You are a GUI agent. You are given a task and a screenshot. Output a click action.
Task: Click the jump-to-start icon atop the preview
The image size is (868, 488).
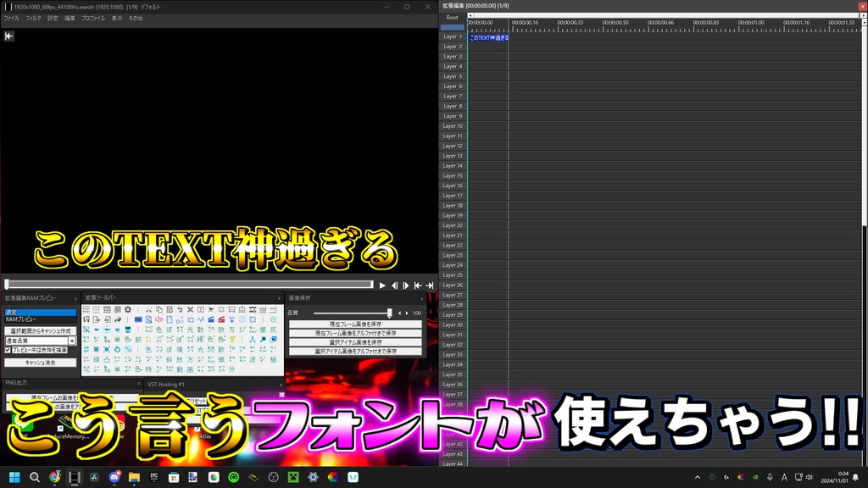coord(8,36)
